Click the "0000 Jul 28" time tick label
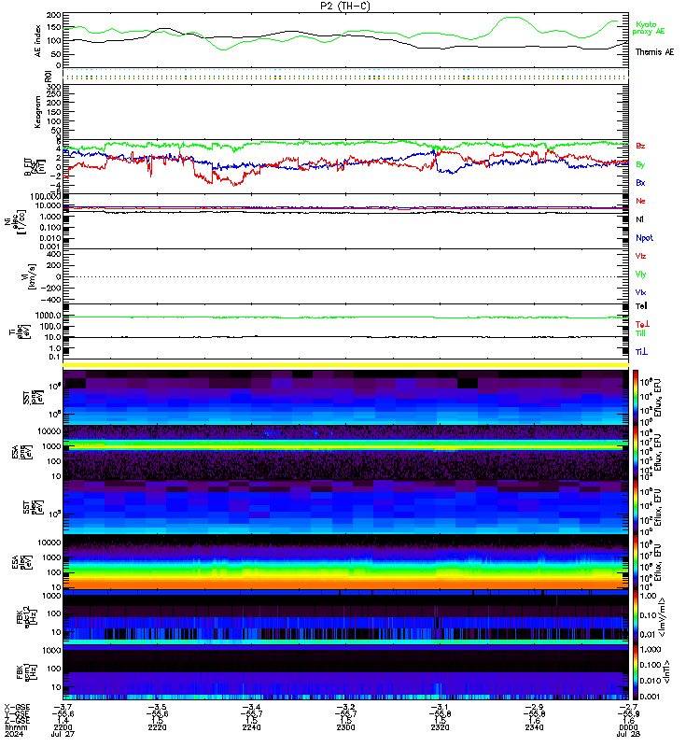This screenshot has height=747, width=700. pos(628,731)
